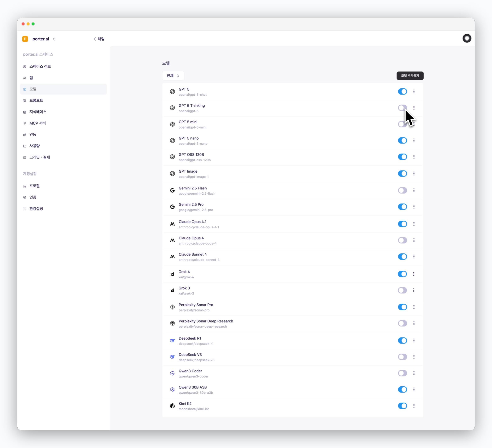Open more options for DeepSeek V3
This screenshot has width=492, height=448.
point(414,357)
